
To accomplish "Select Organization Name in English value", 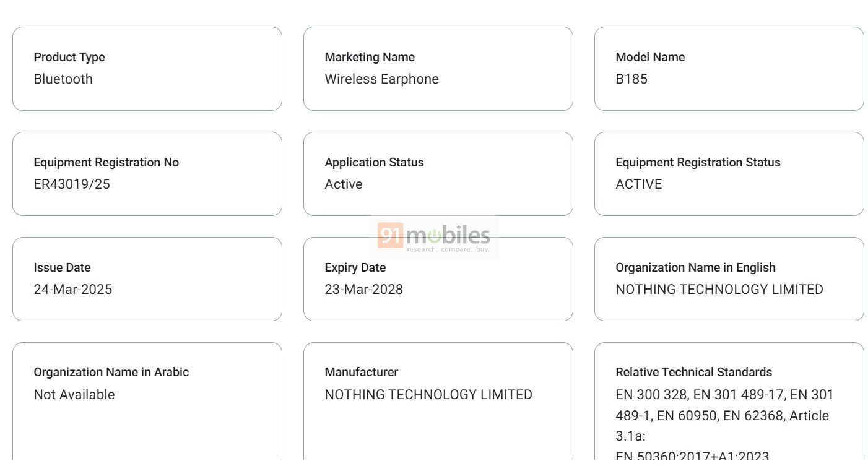I will click(719, 290).
